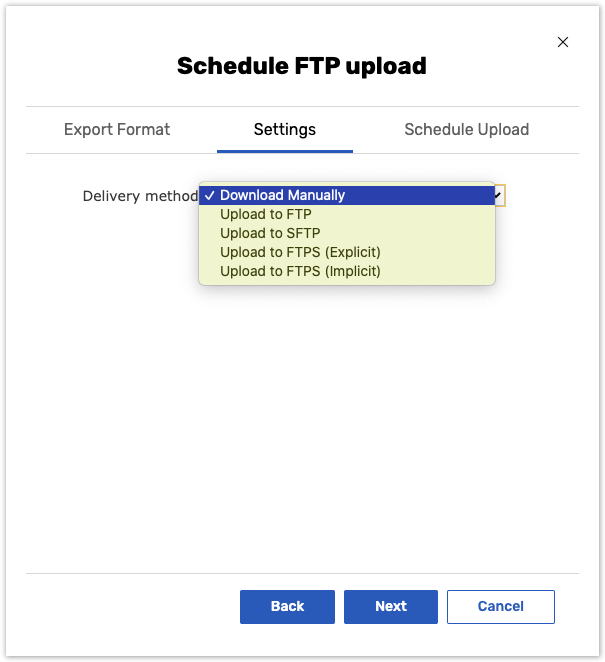Choose Upload to FTPS (Implicit)
Image resolution: width=605 pixels, height=662 pixels.
(x=300, y=271)
